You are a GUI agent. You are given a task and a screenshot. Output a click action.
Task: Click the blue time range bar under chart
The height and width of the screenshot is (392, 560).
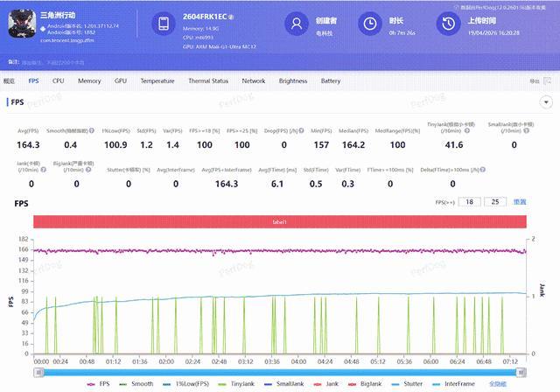280,373
